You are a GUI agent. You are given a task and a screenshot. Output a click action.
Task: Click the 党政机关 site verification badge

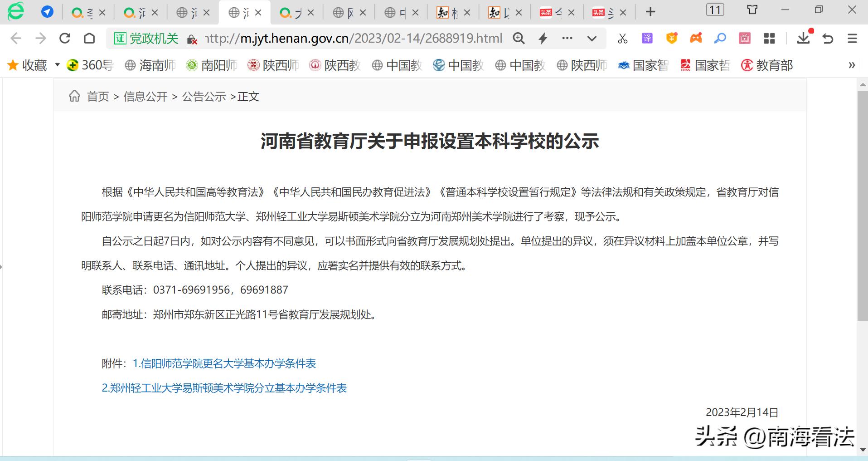(146, 38)
